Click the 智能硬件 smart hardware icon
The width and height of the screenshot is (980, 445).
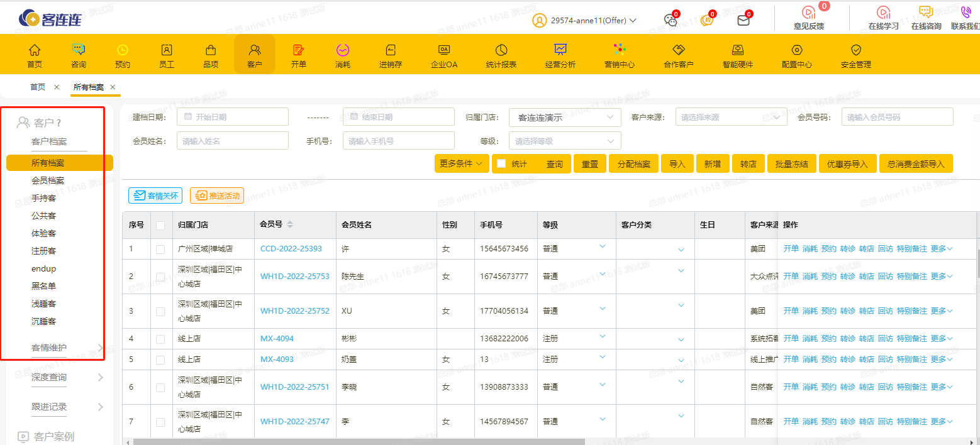click(x=738, y=50)
